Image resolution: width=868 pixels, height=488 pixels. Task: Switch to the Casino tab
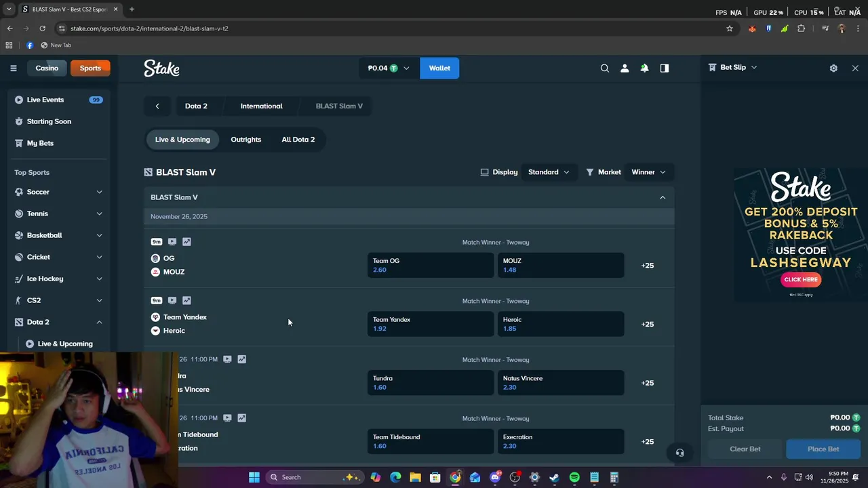point(47,68)
